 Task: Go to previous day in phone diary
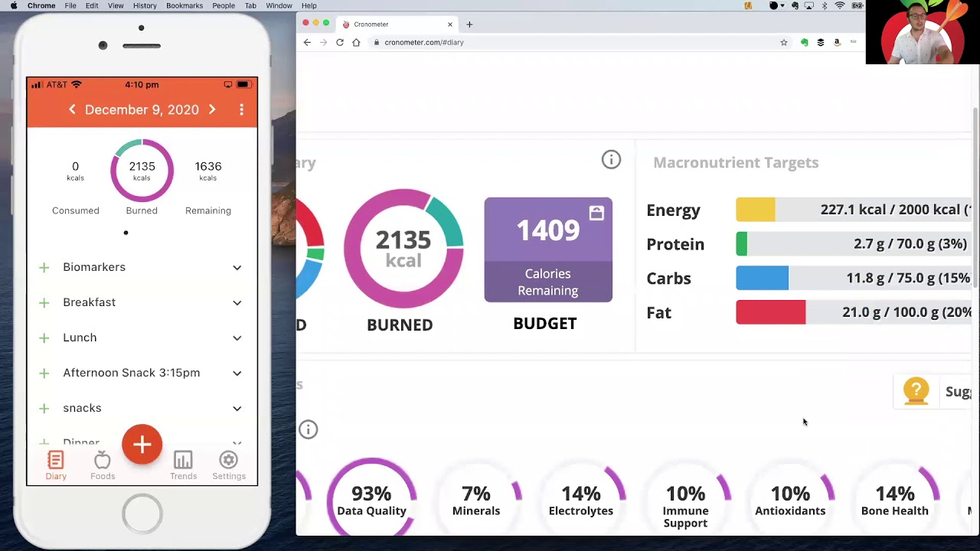[x=72, y=109]
